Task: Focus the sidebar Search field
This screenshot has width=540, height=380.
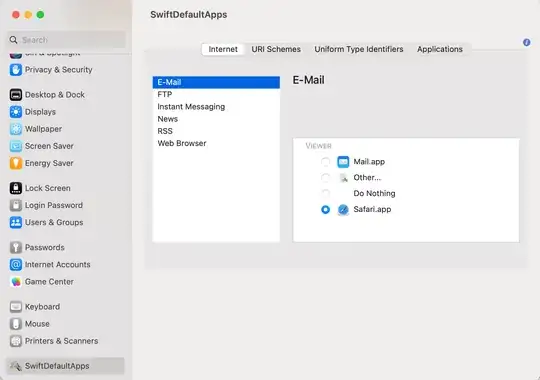Action: tap(66, 40)
